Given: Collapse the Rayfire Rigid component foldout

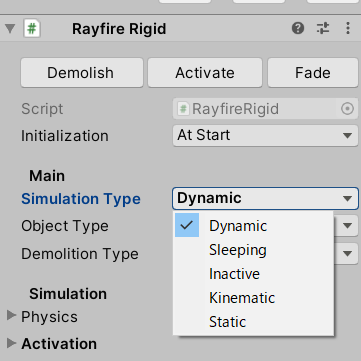Looking at the screenshot, I should (10, 29).
